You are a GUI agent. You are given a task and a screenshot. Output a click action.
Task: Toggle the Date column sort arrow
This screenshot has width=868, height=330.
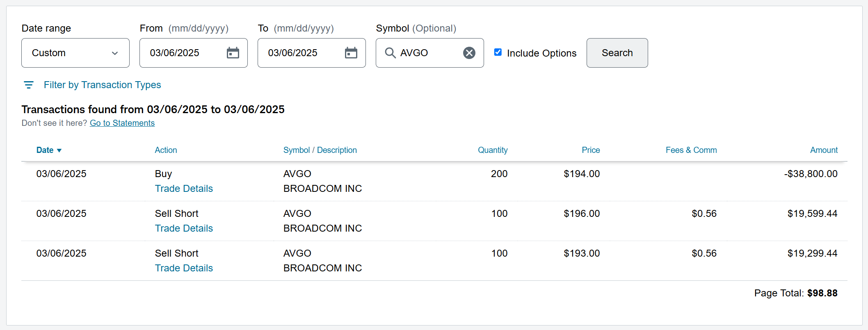coord(59,150)
